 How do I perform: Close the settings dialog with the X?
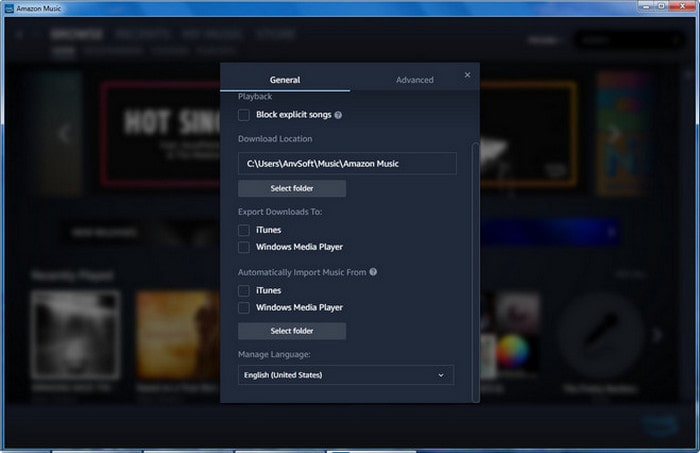click(x=467, y=75)
